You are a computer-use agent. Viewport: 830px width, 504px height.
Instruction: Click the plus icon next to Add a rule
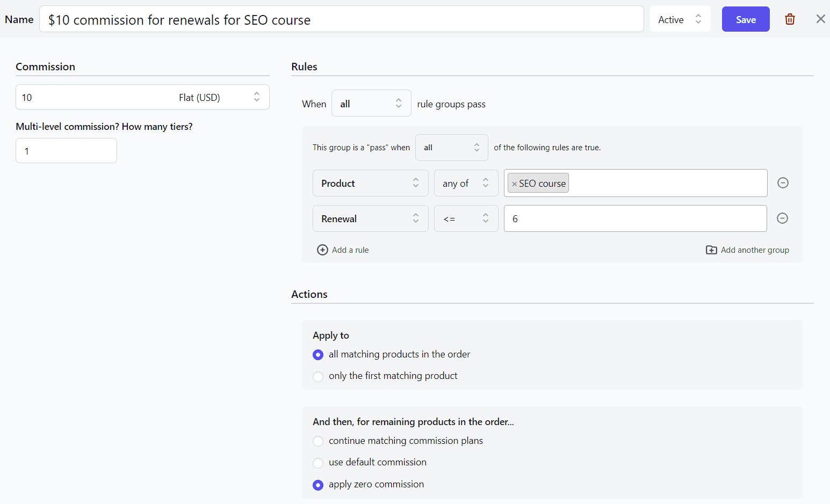[x=322, y=250]
